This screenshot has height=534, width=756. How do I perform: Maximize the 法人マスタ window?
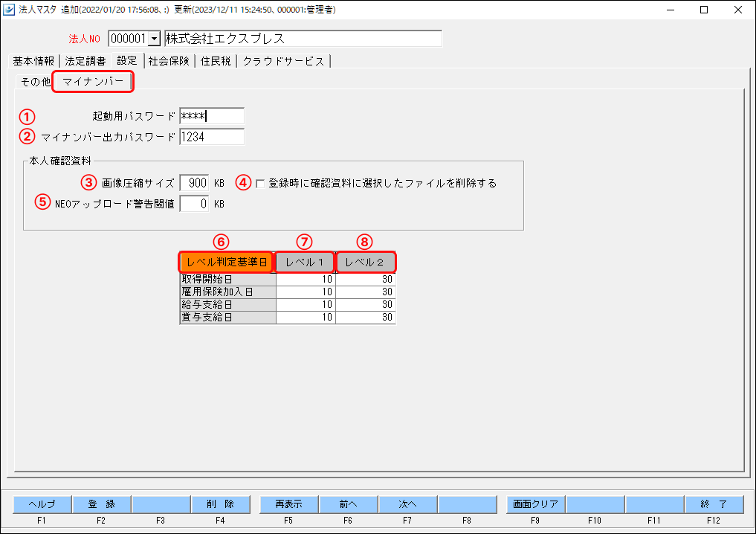tap(704, 10)
